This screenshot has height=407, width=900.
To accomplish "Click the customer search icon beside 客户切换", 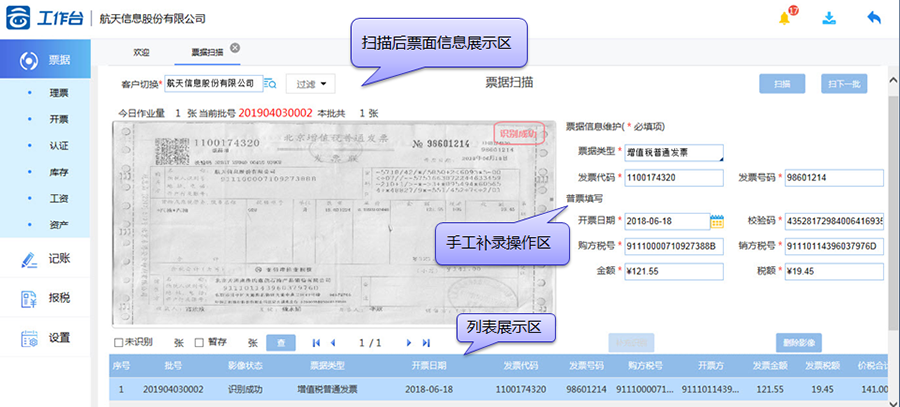I will (x=270, y=84).
